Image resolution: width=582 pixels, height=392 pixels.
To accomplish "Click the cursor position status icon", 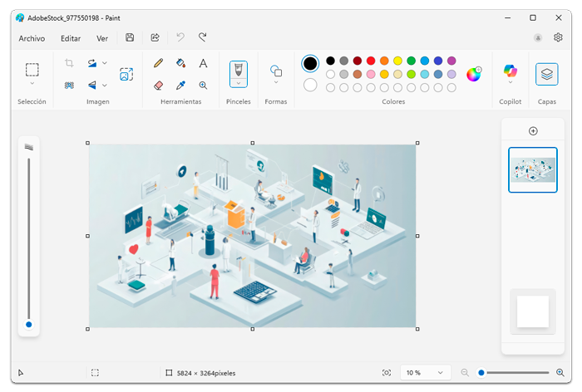I will tap(21, 373).
